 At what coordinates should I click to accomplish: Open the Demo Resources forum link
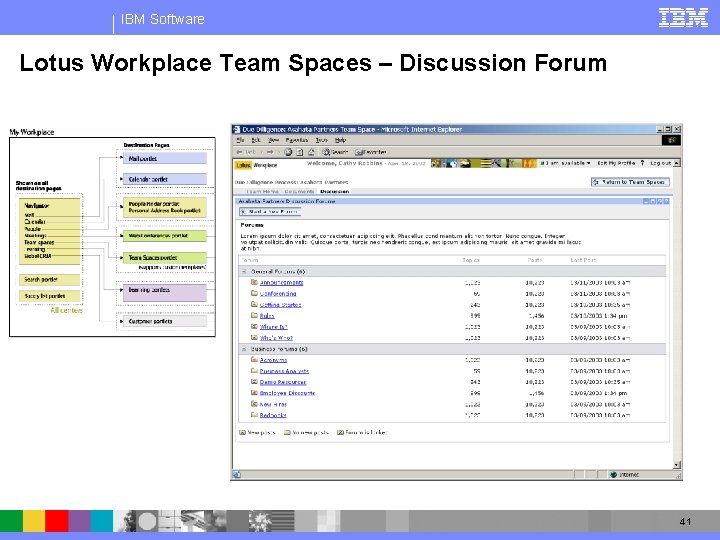tap(283, 382)
